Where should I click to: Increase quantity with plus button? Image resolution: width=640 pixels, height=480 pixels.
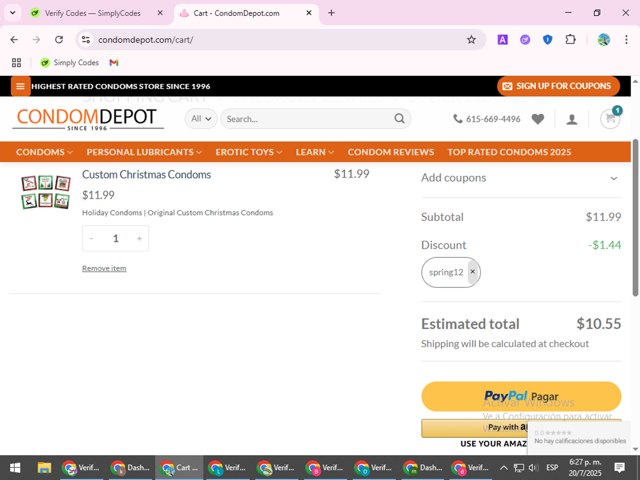pos(139,238)
